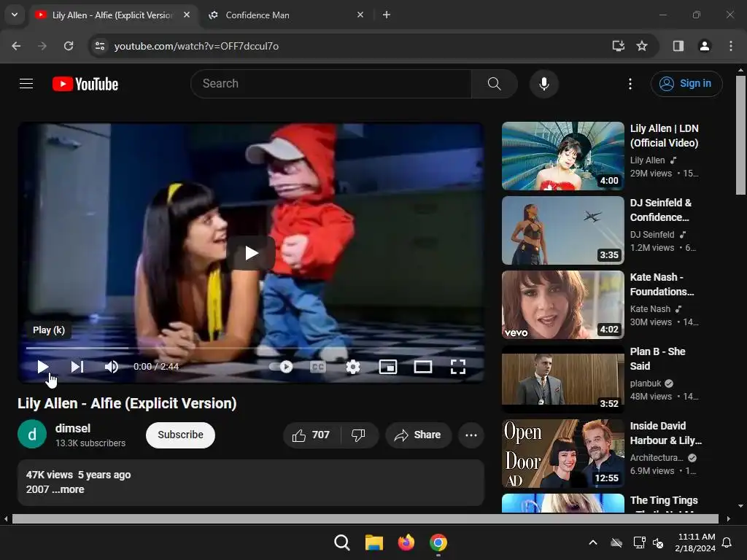Dislike this video
This screenshot has height=560, width=747.
359,435
